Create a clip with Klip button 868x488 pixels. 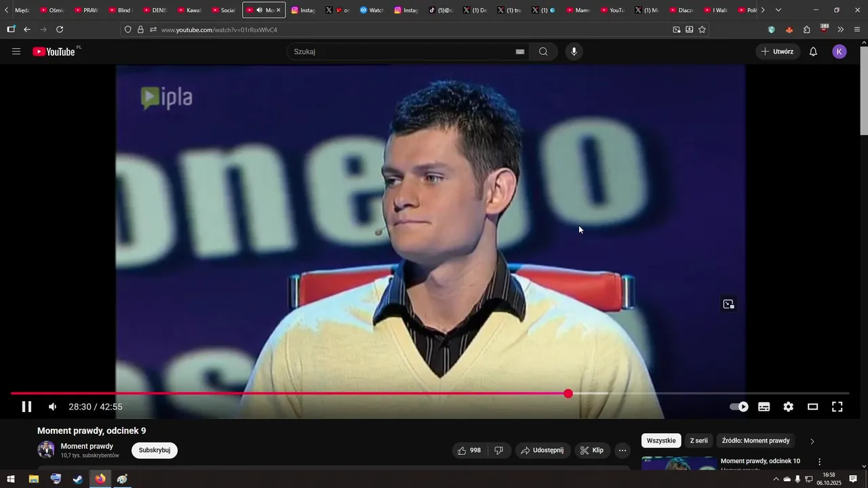[x=592, y=450]
